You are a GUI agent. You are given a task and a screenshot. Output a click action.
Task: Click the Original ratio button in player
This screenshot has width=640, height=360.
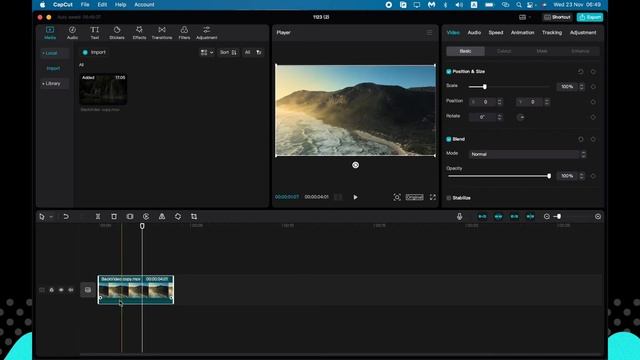(x=414, y=197)
